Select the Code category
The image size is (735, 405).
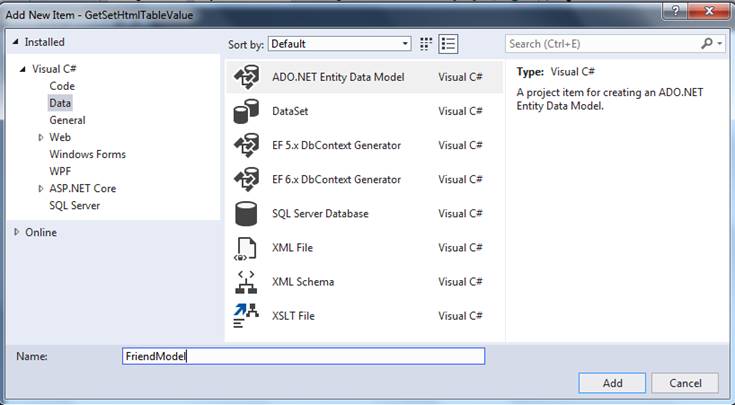(x=62, y=86)
